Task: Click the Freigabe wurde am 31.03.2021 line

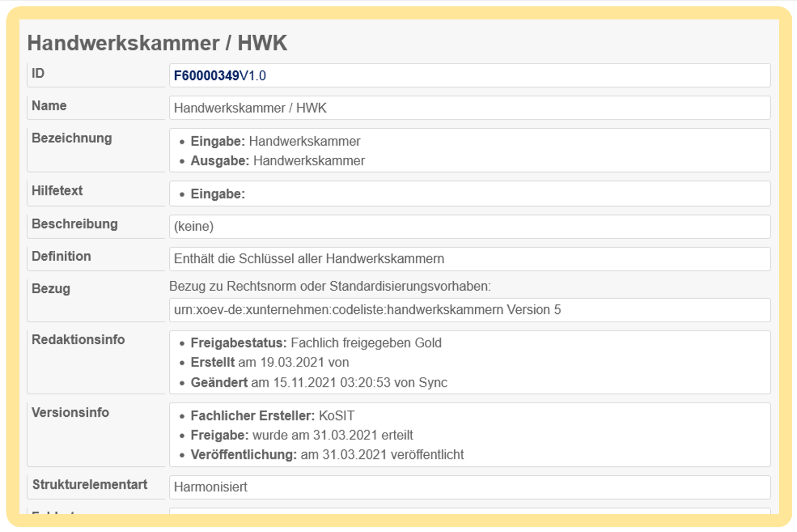Action: click(x=302, y=435)
